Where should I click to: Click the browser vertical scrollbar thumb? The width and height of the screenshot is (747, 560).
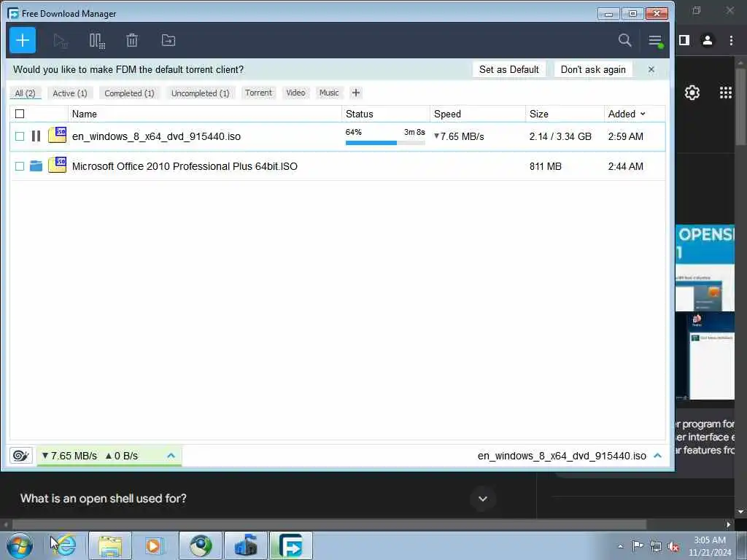pyautogui.click(x=740, y=106)
